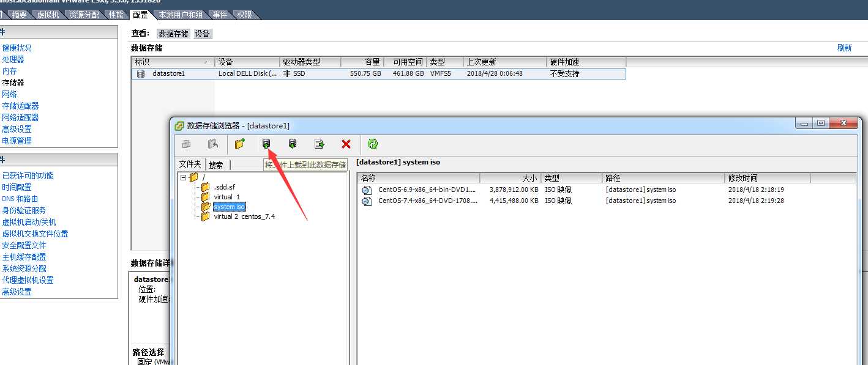Select the .sdd.sf folder label
868x365 pixels.
[225, 187]
